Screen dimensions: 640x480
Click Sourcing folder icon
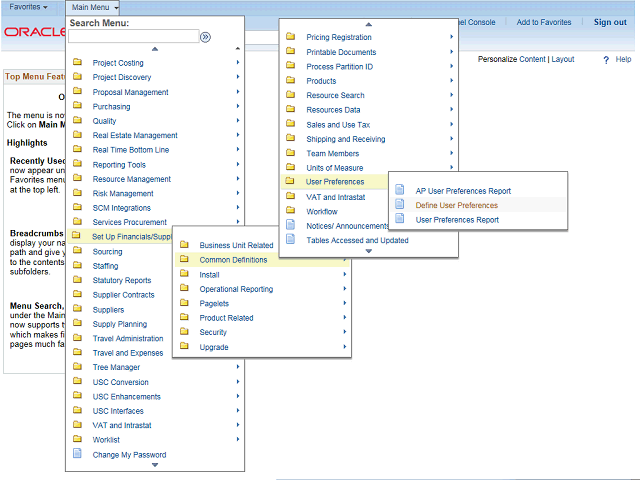(x=77, y=250)
